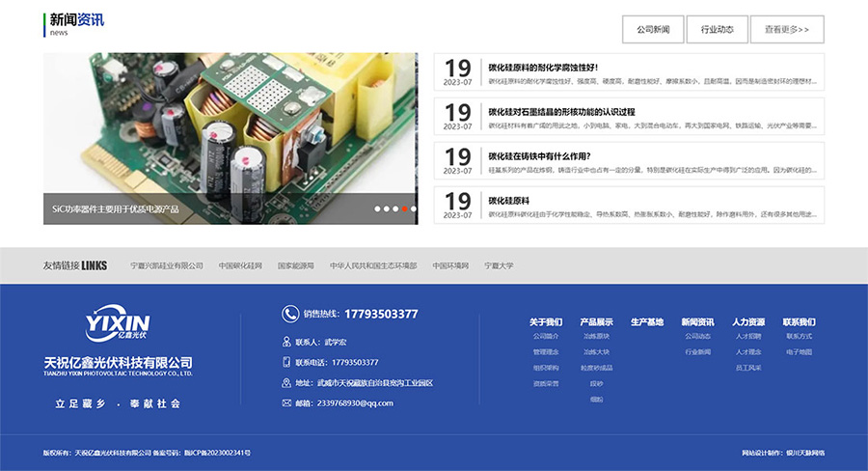Click the location pin icon beside 地址
This screenshot has width=868, height=471.
pos(286,382)
